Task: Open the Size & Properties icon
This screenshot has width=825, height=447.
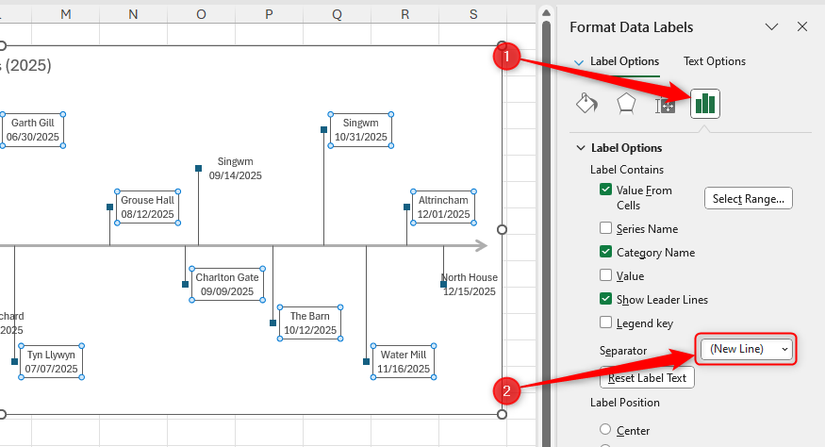Action: (665, 105)
